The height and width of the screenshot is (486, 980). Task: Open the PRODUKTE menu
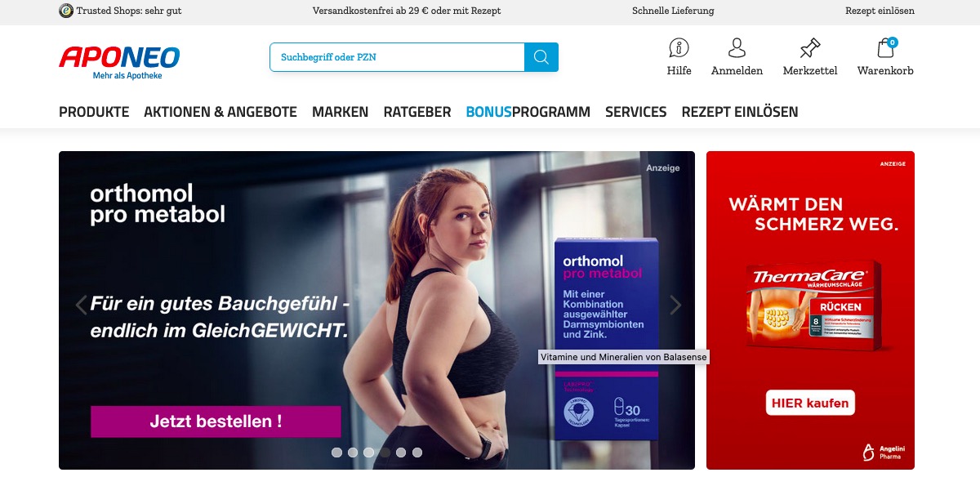tap(94, 112)
